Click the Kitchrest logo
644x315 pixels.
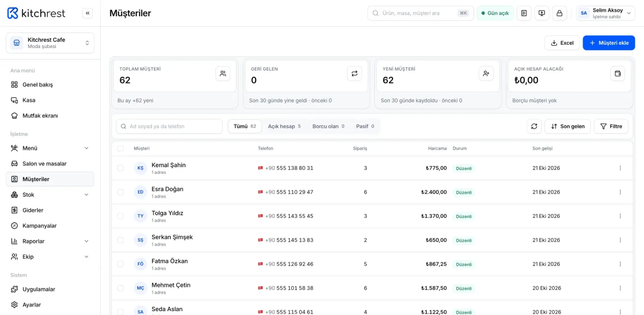point(36,13)
